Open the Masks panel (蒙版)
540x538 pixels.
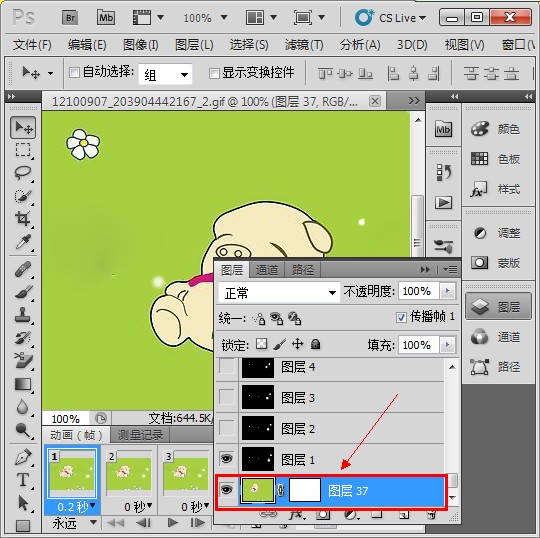496,263
